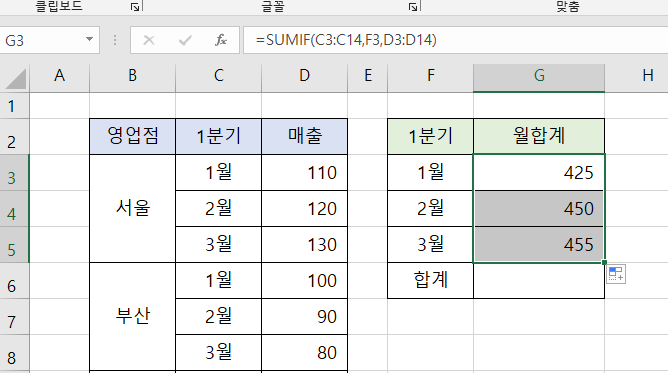This screenshot has height=373, width=668.
Task: Click cell C7 containing 2월
Action: (219, 316)
